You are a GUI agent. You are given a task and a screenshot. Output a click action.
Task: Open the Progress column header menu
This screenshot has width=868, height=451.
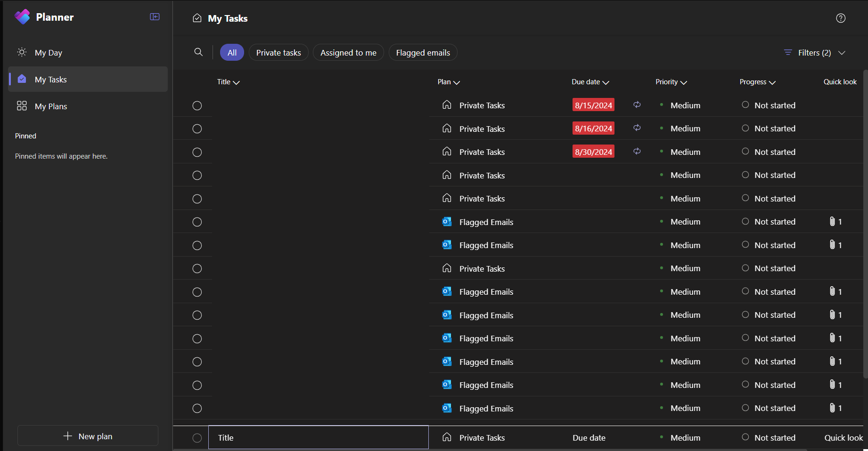coord(757,82)
